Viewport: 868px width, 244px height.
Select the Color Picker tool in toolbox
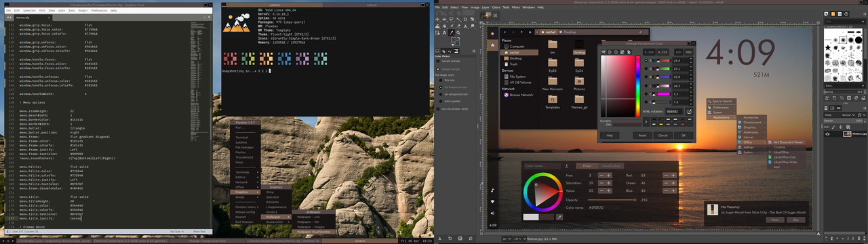click(452, 33)
